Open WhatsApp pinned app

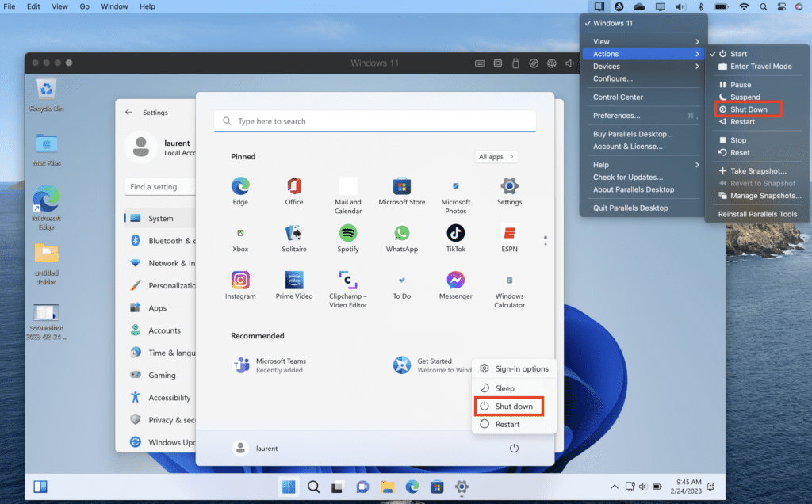(x=402, y=238)
